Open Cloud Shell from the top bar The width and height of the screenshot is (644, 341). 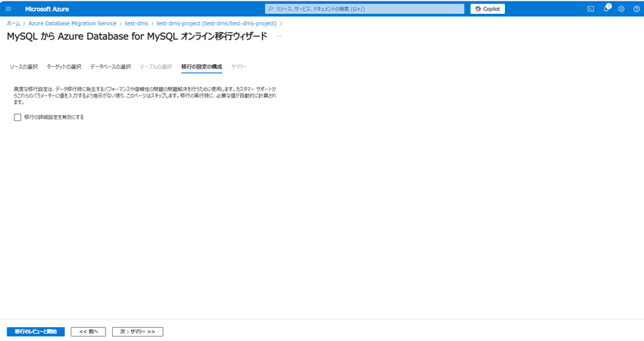tap(591, 9)
